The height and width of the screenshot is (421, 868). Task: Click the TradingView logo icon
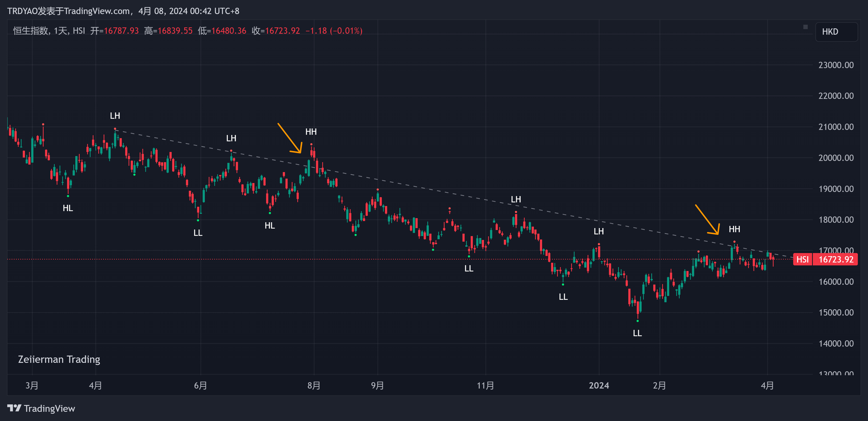click(x=14, y=408)
